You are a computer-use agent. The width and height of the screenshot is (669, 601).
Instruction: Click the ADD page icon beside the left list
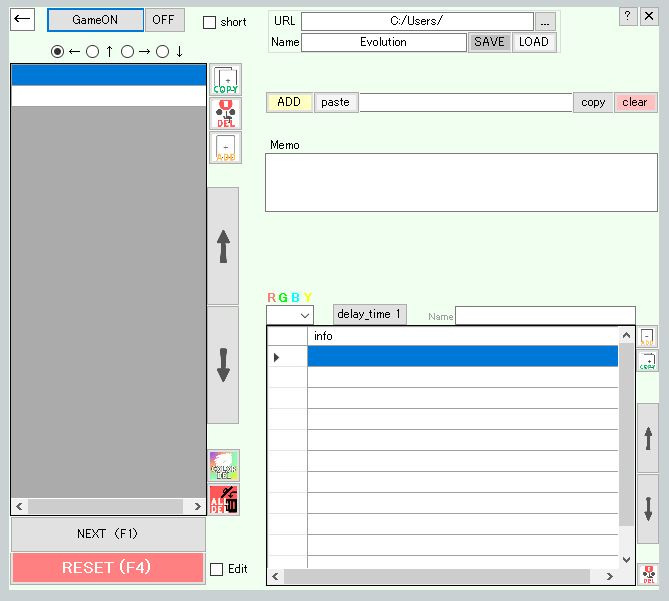[226, 147]
